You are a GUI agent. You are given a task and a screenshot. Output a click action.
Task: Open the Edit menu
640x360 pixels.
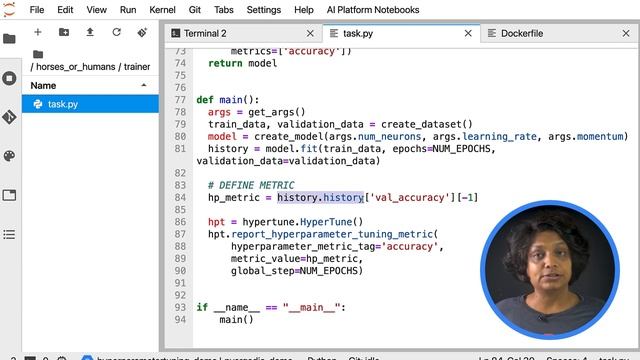coord(65,10)
